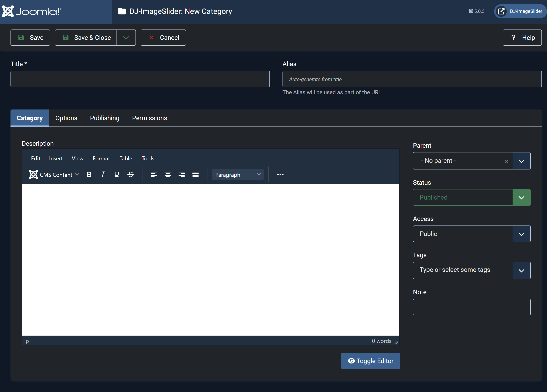Image resolution: width=547 pixels, height=392 pixels.
Task: Open the Paragraph format dropdown
Action: 238,175
